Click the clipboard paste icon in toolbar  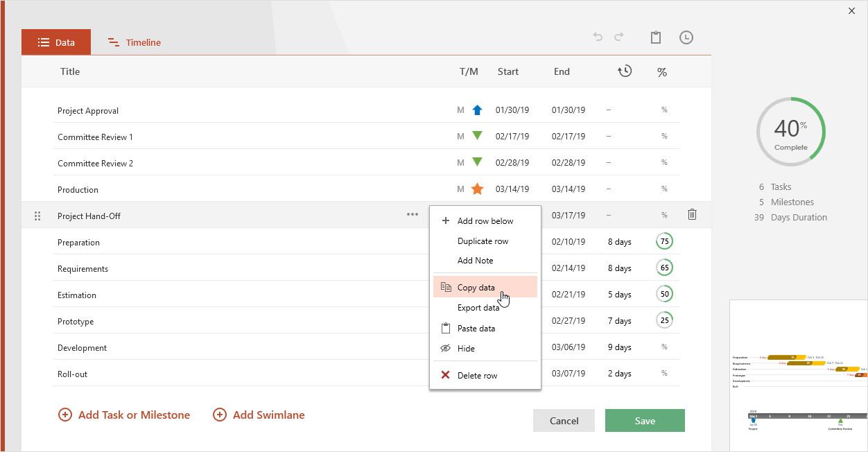pos(655,37)
